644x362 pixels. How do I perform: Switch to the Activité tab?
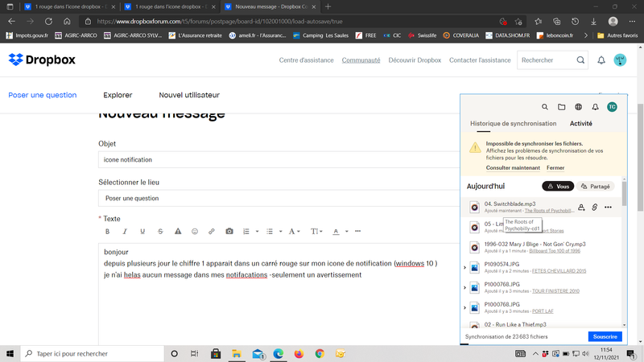(x=580, y=124)
